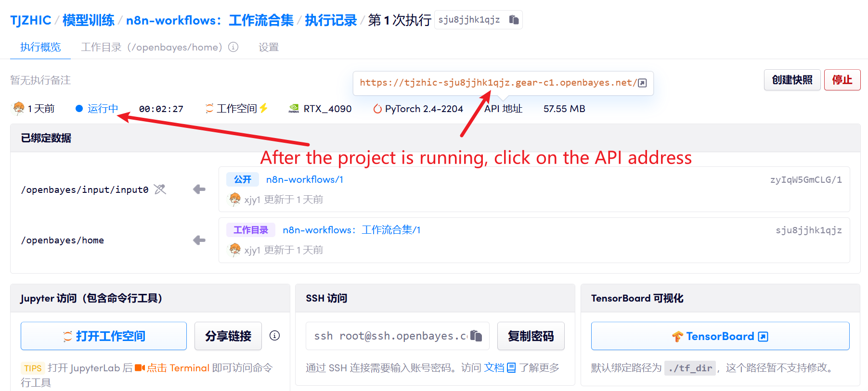Click 打开工作空间 to launch Jupyter
Viewport: 868px width, 391px height.
point(104,336)
